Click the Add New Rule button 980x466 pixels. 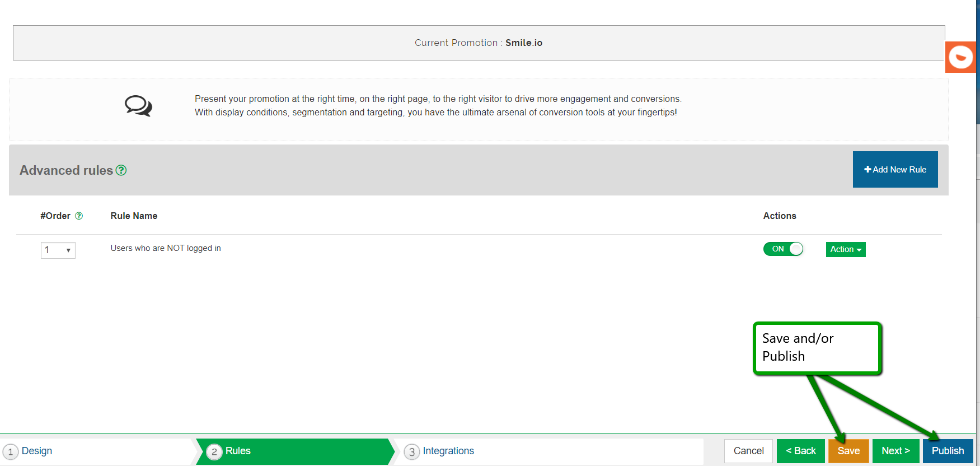895,170
